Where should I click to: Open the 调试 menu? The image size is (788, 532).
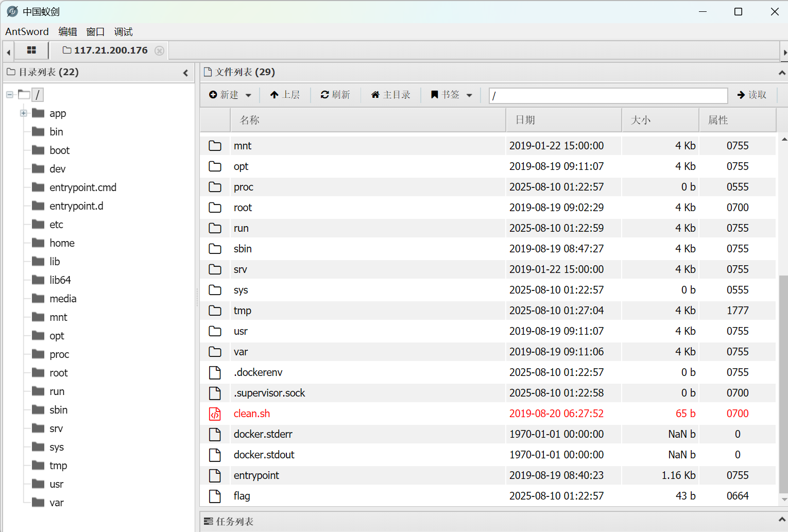coord(123,32)
